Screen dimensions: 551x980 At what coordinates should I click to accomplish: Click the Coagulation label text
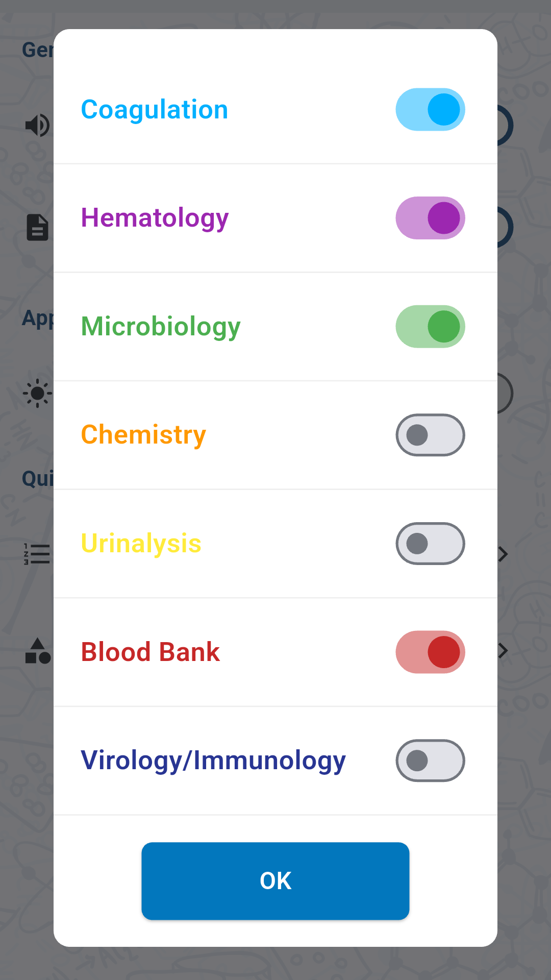tap(154, 110)
